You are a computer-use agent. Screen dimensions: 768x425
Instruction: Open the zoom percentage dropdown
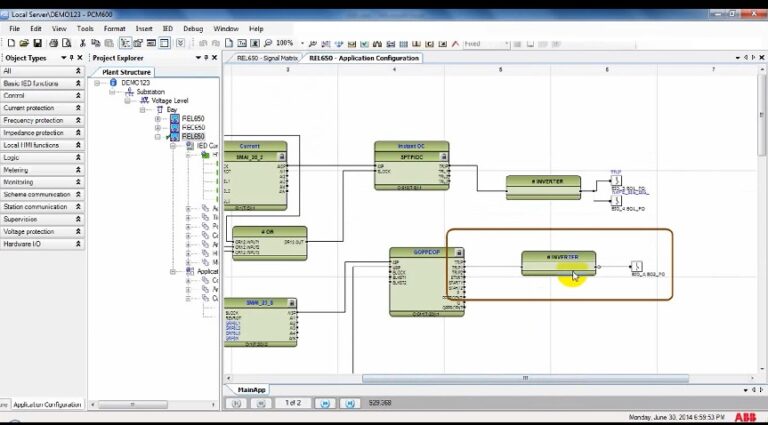pos(300,43)
